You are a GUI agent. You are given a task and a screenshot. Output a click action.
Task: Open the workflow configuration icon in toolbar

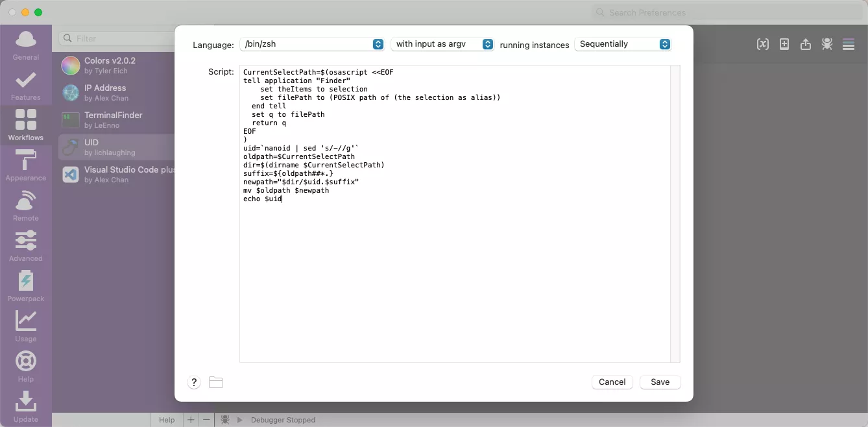pos(784,44)
